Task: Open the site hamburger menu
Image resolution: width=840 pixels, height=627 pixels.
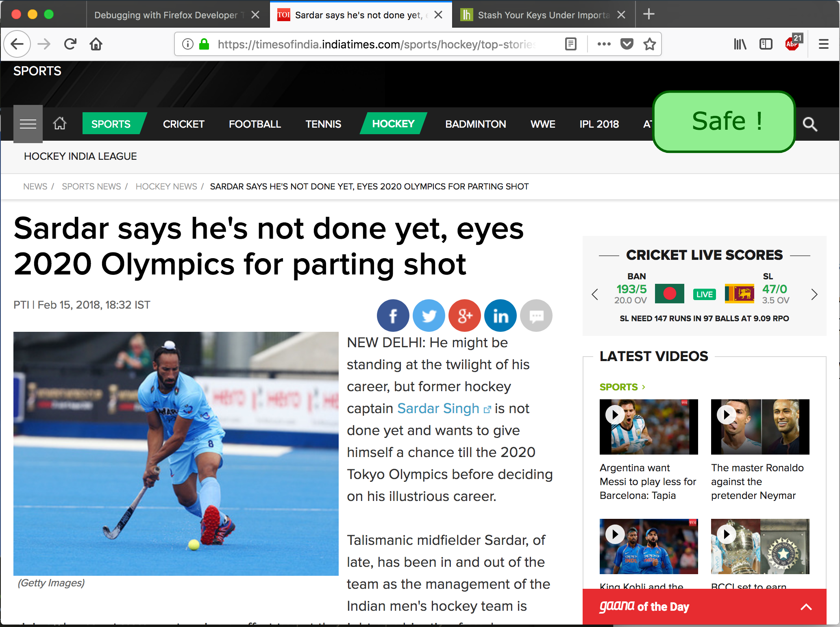Action: click(28, 124)
